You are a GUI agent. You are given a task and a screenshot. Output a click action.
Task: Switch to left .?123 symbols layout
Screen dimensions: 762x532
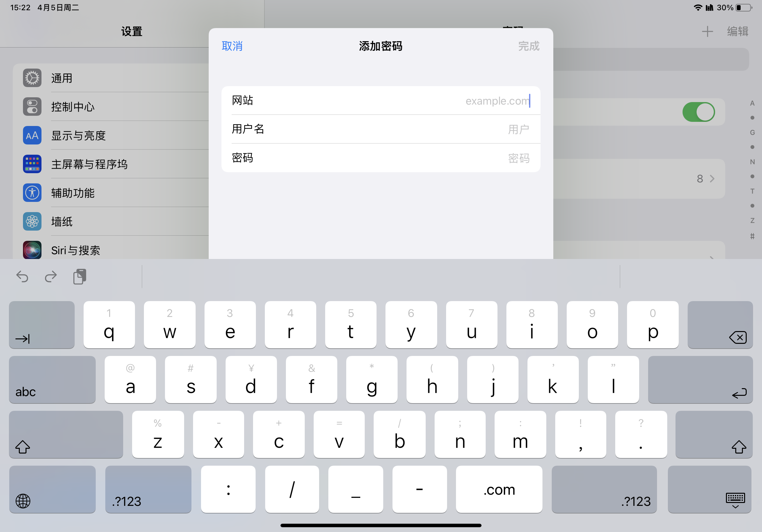click(x=148, y=490)
